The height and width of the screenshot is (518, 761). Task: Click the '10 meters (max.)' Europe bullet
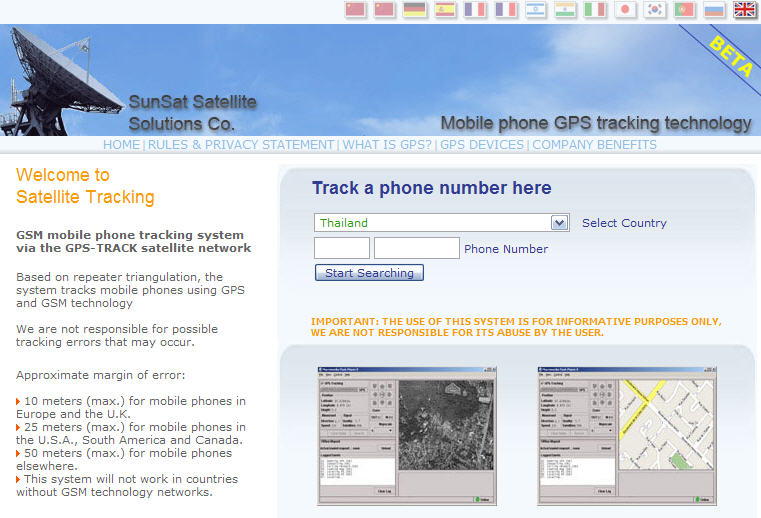tap(131, 407)
